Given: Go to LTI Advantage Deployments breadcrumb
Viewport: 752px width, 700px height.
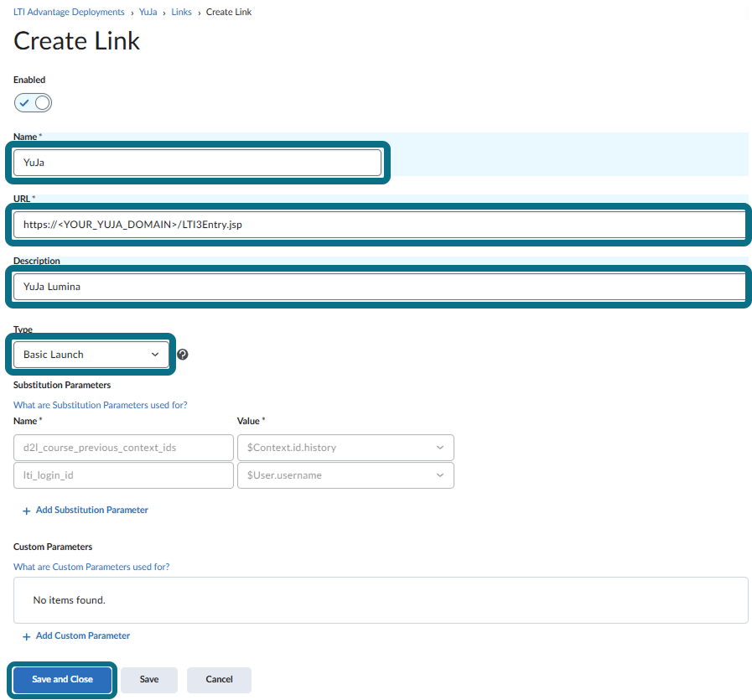Looking at the screenshot, I should coord(69,12).
